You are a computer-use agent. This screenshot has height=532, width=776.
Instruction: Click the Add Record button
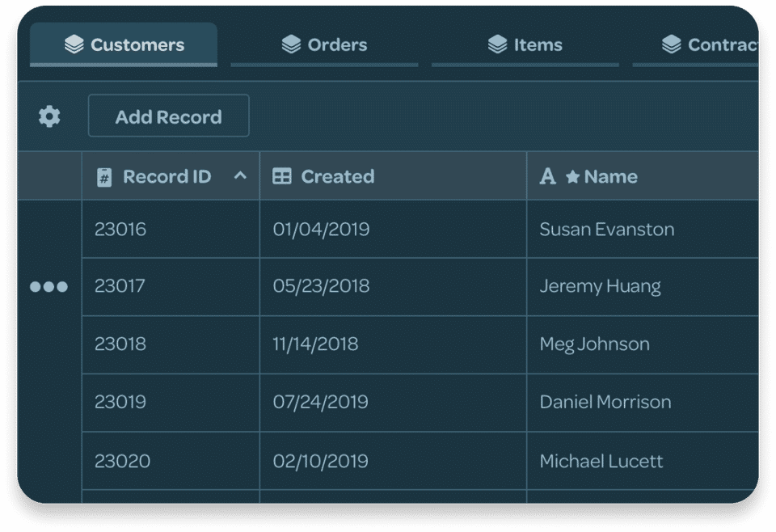(x=168, y=116)
